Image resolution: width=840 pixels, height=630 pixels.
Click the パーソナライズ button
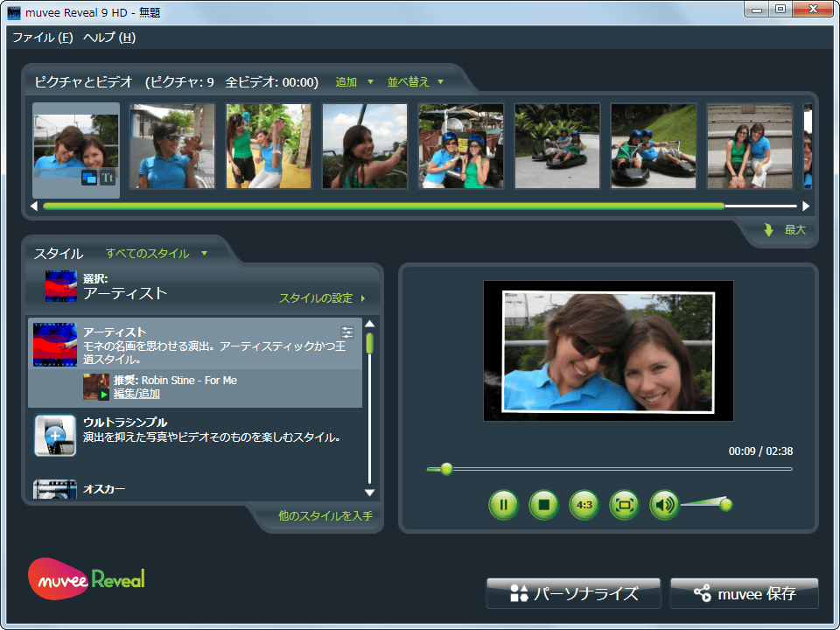[573, 593]
